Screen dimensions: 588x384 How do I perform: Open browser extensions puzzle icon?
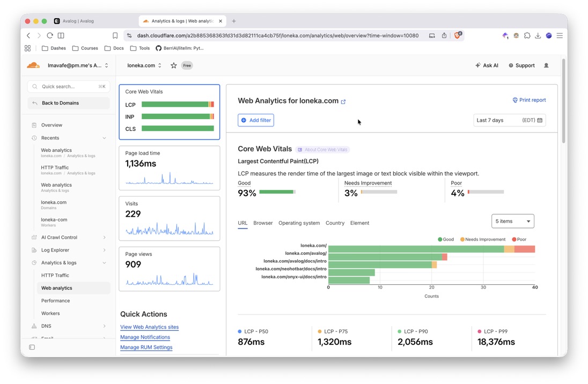(527, 35)
